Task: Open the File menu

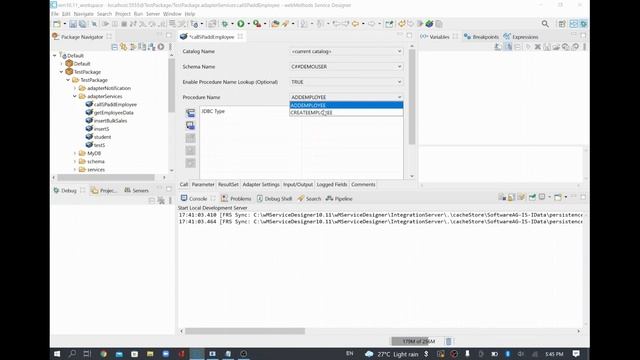Action: [x=55, y=14]
